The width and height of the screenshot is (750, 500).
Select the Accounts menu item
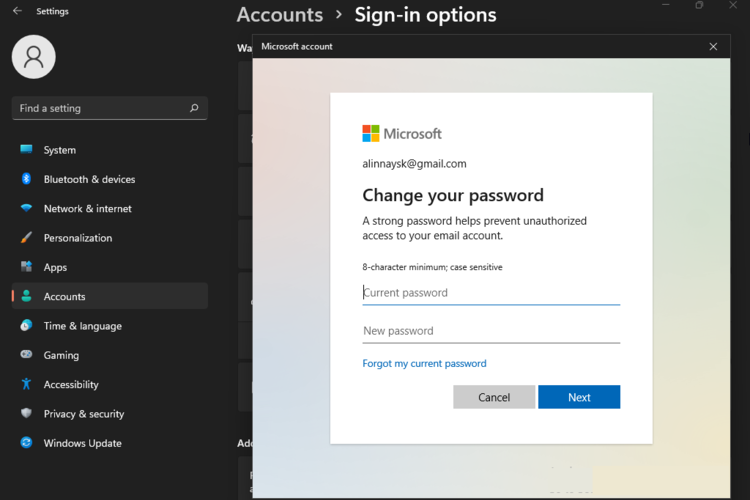[x=65, y=297]
